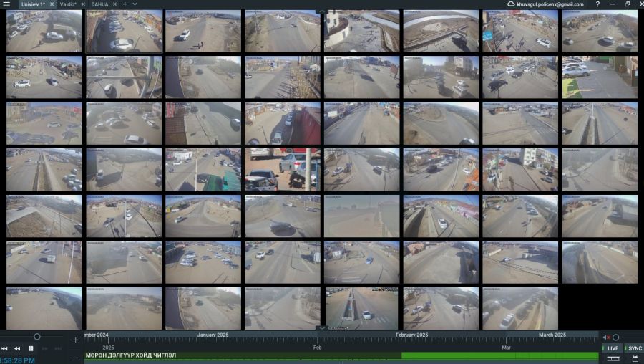Zoom out on the timeline

pyautogui.click(x=76, y=357)
